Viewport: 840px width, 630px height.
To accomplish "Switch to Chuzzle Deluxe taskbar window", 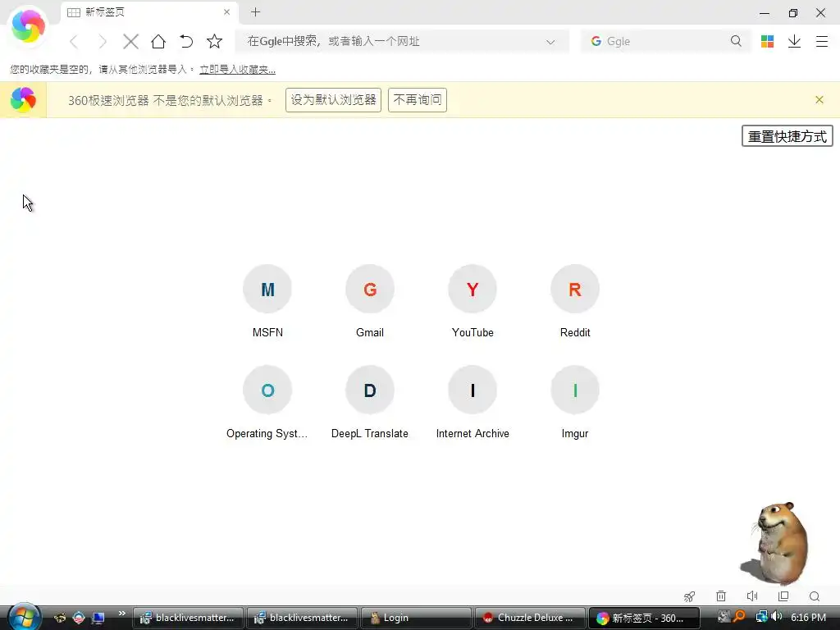I will [x=530, y=618].
